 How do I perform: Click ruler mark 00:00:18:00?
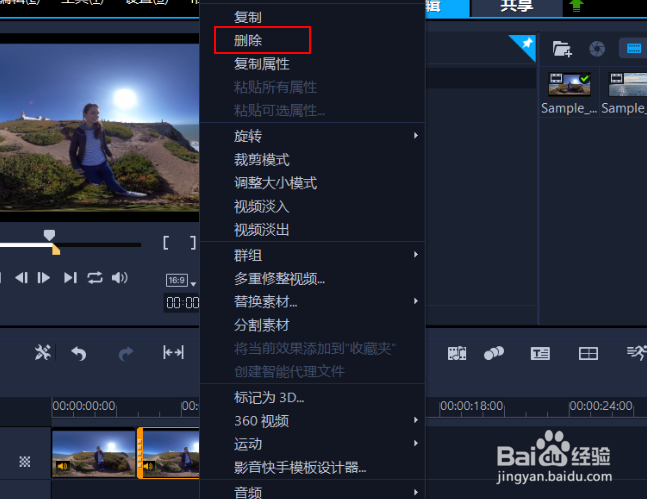[x=472, y=406]
